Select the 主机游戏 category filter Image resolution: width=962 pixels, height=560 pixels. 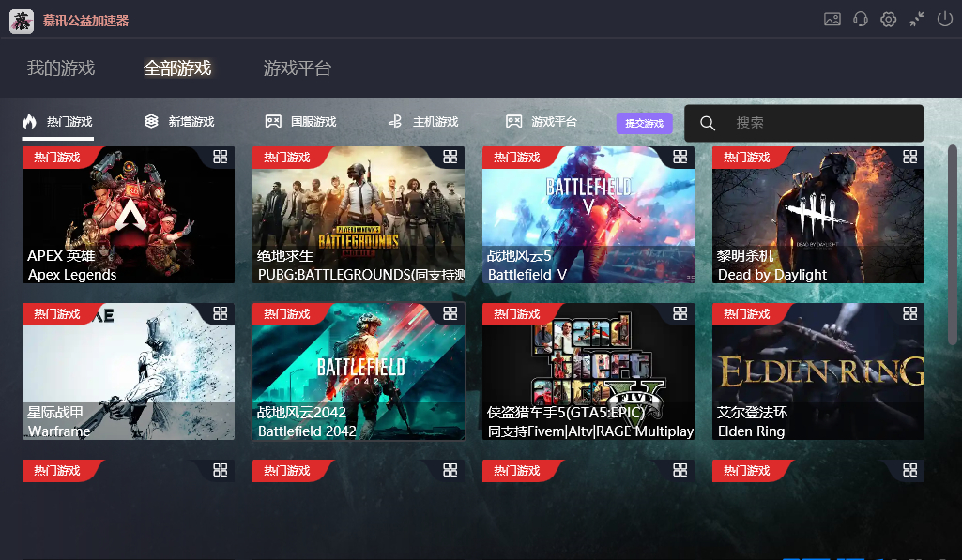[423, 122]
